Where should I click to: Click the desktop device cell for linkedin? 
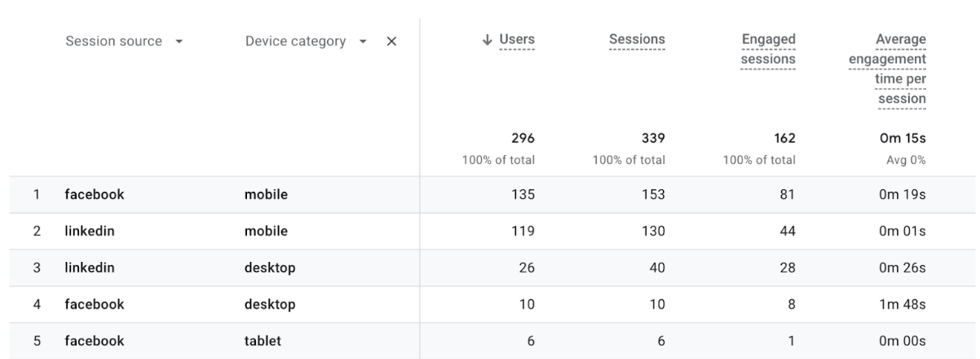click(x=270, y=268)
